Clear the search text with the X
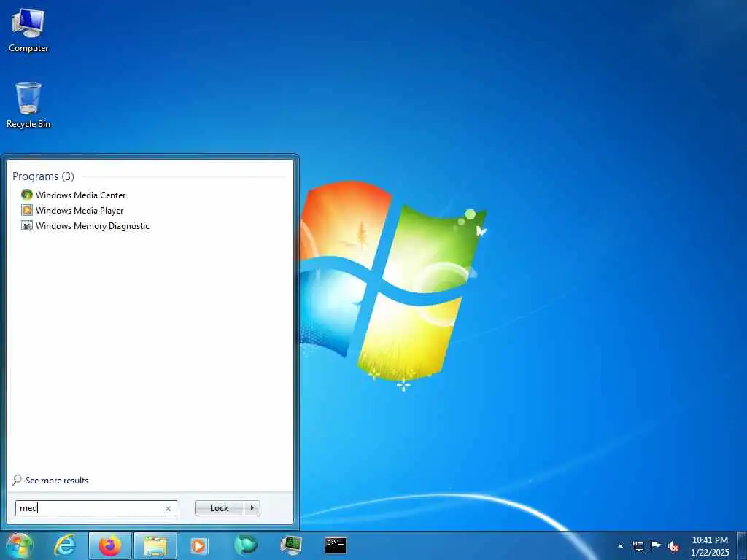The image size is (747, 560). [169, 508]
